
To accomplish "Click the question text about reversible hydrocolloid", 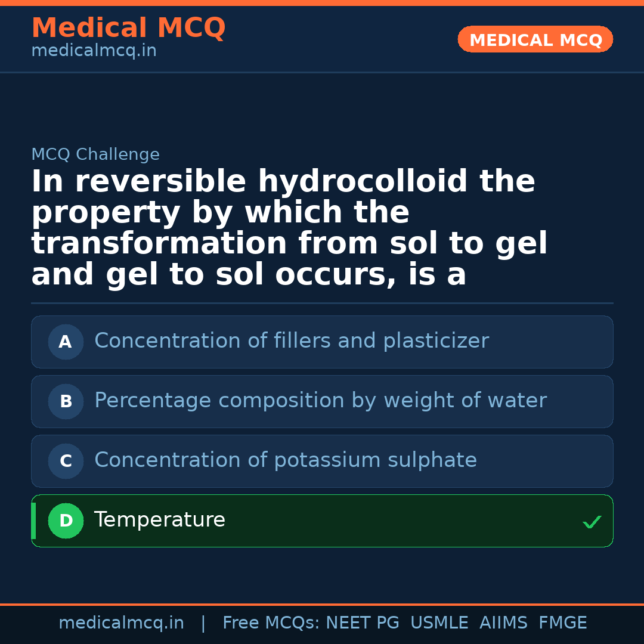I will 289,228.
